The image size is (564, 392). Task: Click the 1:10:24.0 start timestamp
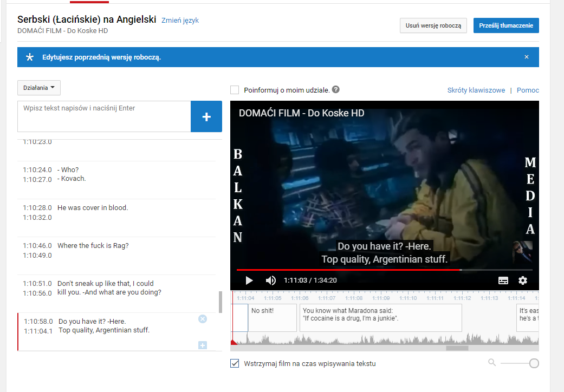[37, 169]
